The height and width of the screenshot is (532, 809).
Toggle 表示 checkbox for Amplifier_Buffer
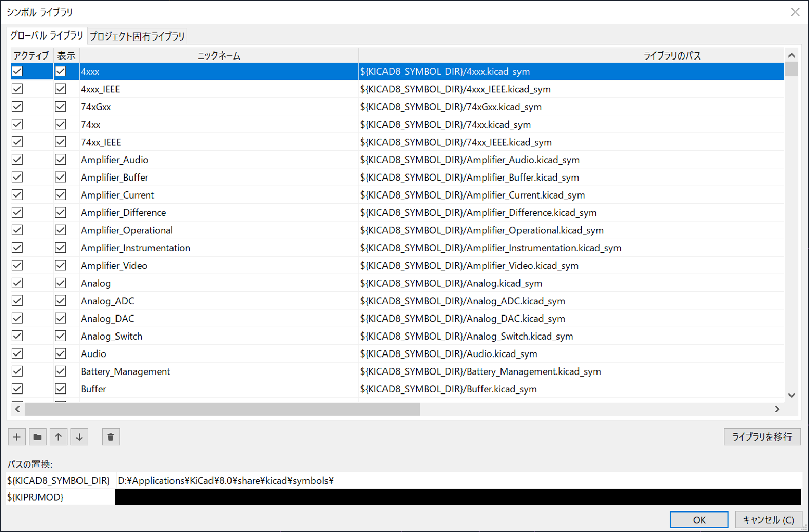pos(61,177)
